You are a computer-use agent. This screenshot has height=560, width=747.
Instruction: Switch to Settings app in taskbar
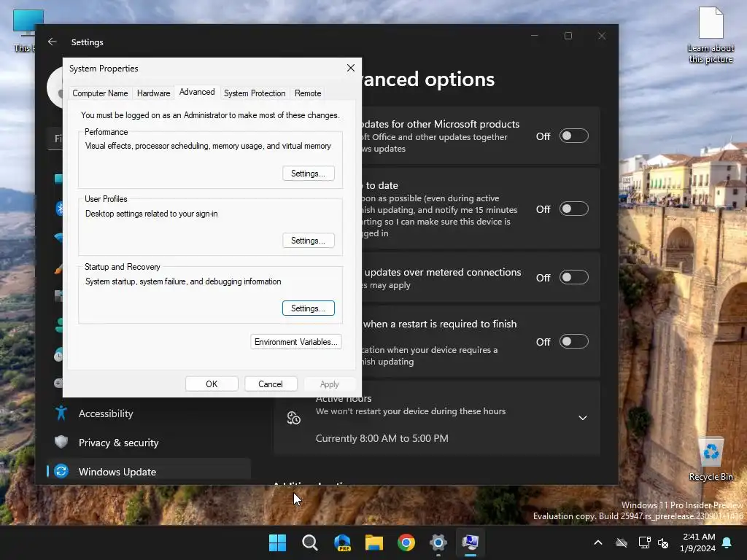[x=438, y=542]
